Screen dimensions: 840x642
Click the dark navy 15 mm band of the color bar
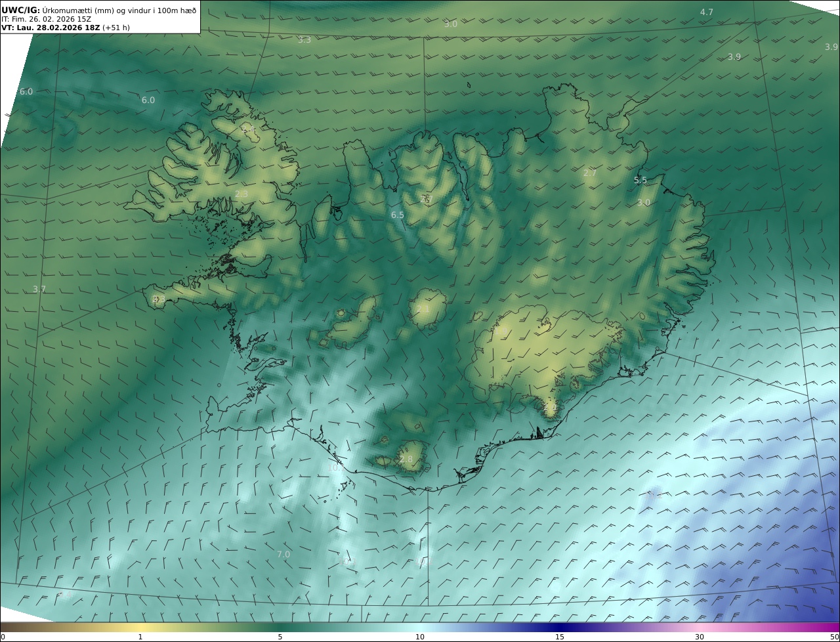point(560,627)
